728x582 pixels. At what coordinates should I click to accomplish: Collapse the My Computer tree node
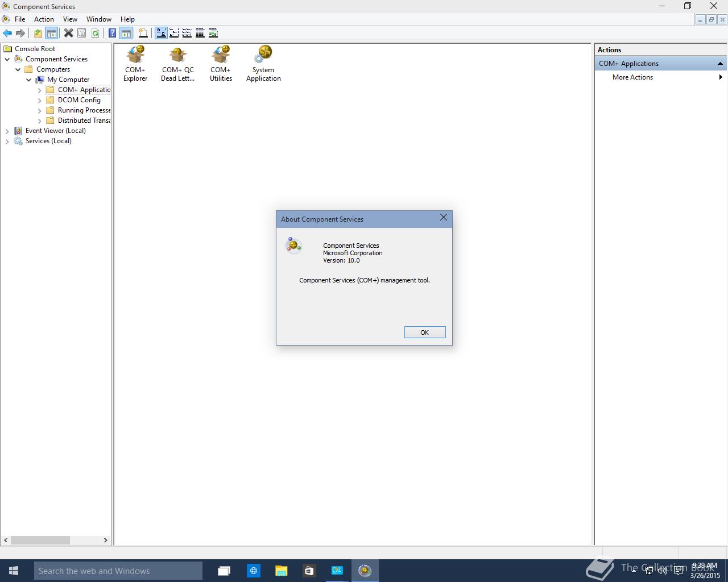click(29, 80)
